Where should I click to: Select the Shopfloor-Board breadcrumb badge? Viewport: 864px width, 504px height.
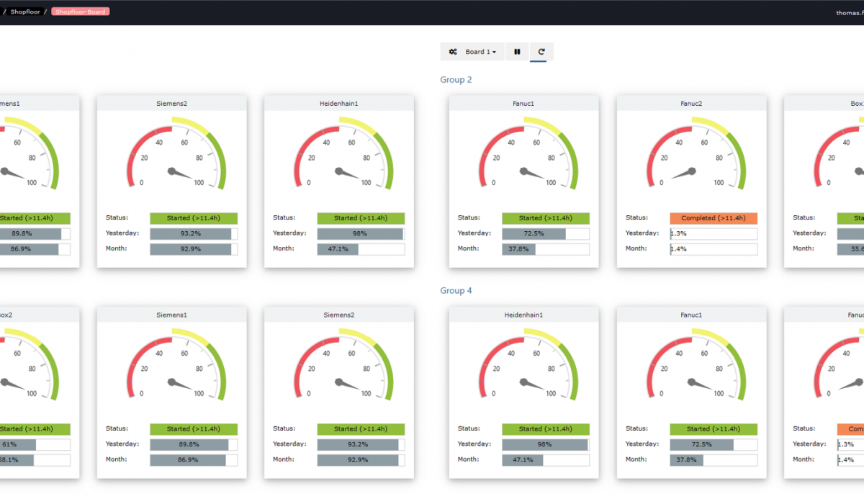81,12
